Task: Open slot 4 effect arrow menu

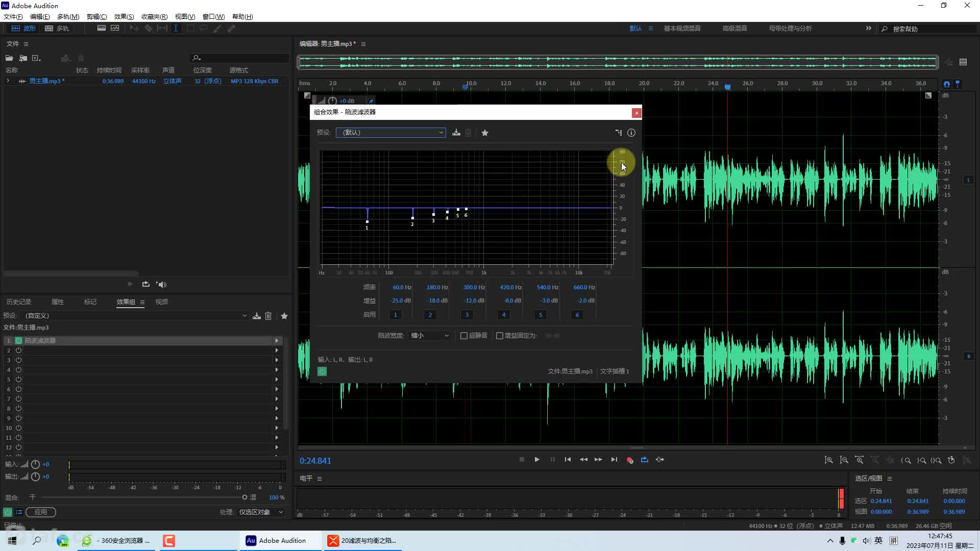Action: click(x=277, y=370)
